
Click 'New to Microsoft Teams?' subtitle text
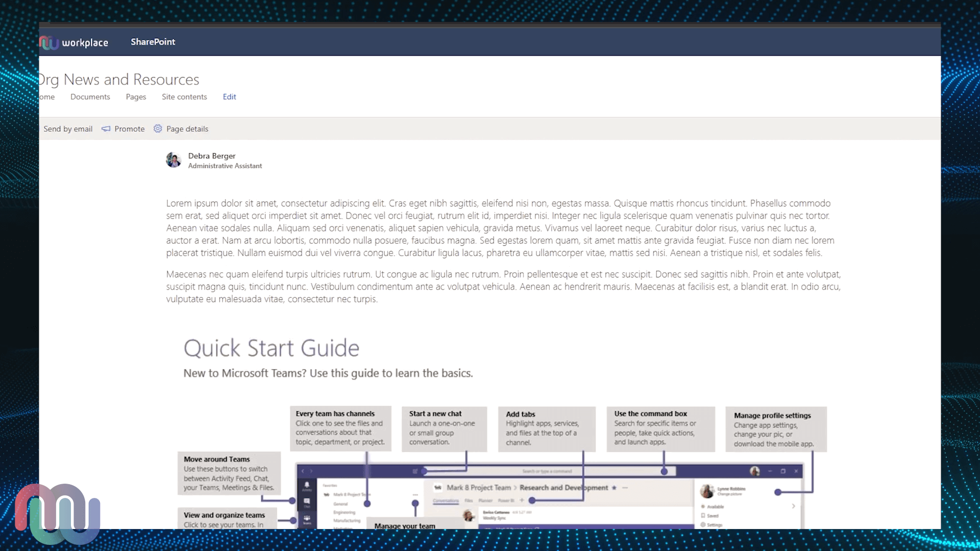(328, 373)
